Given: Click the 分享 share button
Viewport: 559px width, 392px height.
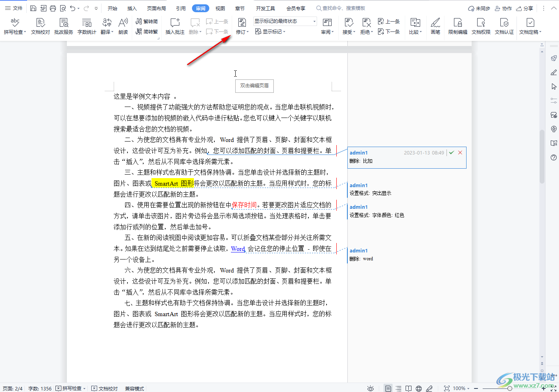Looking at the screenshot, I should pos(525,8).
